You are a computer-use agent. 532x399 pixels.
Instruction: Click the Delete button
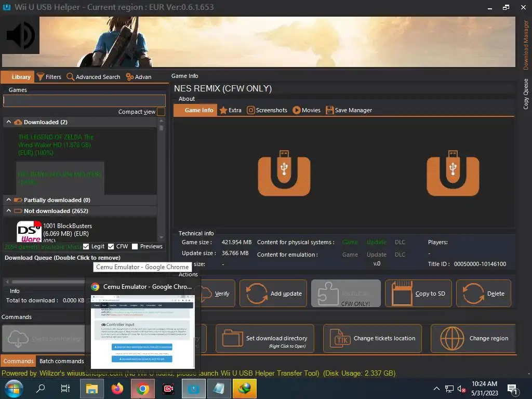click(484, 294)
